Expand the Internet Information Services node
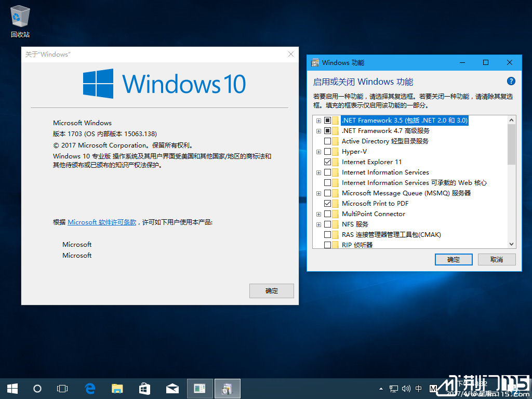532x399 pixels. 318,172
